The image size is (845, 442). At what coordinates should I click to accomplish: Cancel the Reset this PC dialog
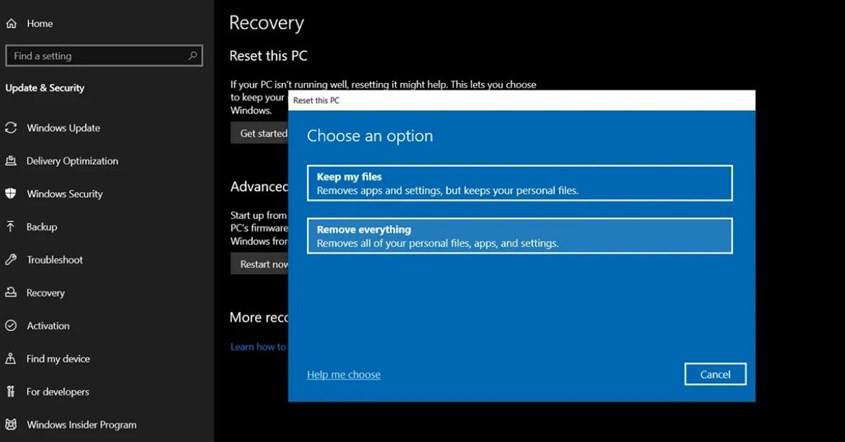(x=715, y=374)
